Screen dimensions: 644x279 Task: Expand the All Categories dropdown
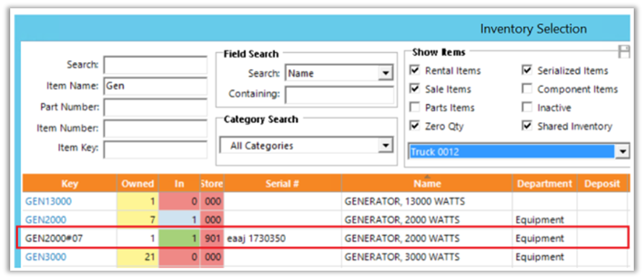pyautogui.click(x=385, y=146)
